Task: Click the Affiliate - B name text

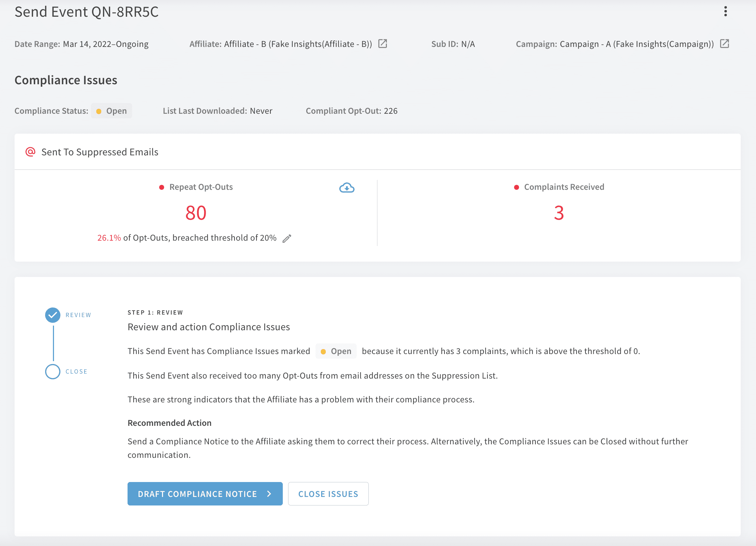Action: 298,44
